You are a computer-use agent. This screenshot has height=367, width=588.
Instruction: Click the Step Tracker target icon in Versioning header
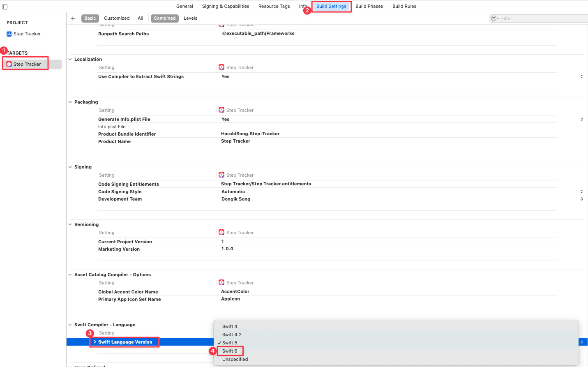point(221,232)
